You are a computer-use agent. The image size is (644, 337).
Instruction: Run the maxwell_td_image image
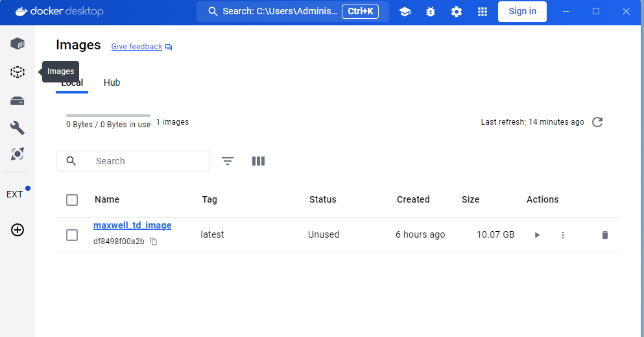point(537,235)
